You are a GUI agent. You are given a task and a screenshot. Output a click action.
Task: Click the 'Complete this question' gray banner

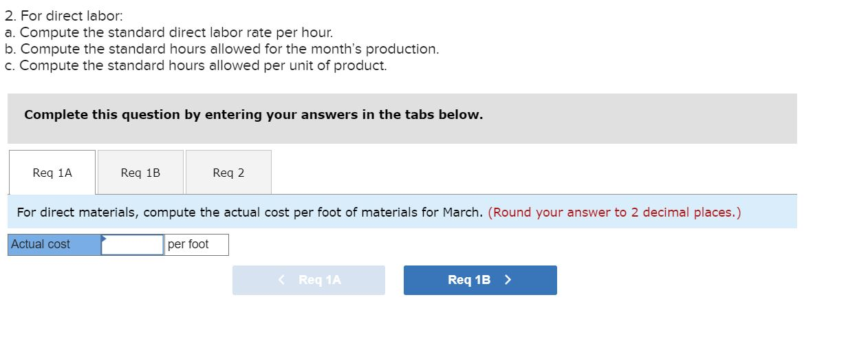click(x=402, y=118)
